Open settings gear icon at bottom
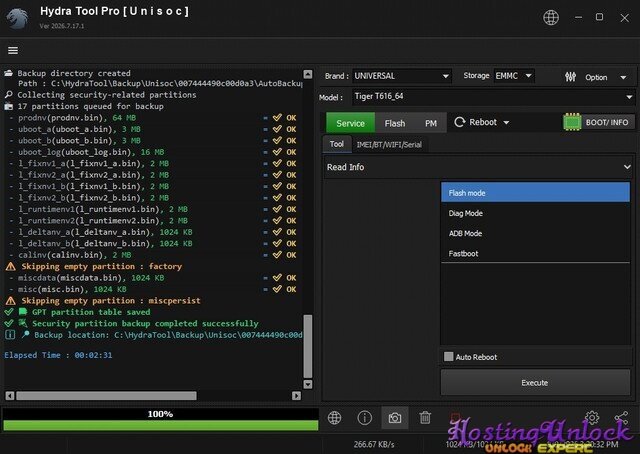640x454 pixels. (592, 417)
